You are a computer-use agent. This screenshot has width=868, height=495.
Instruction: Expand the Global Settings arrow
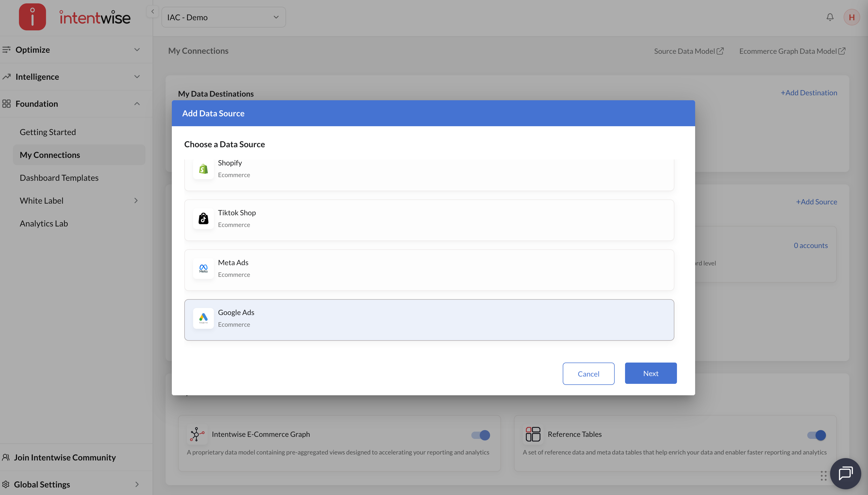pyautogui.click(x=137, y=484)
